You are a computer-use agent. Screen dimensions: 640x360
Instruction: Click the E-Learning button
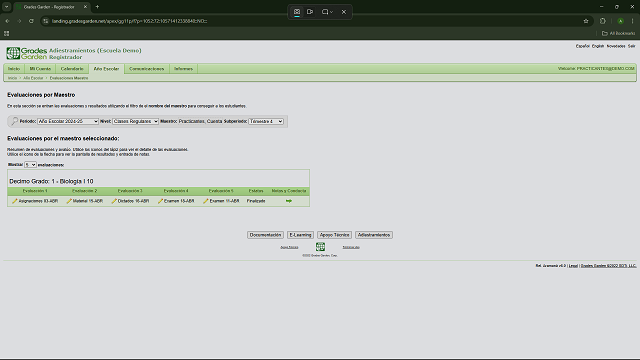[300, 235]
